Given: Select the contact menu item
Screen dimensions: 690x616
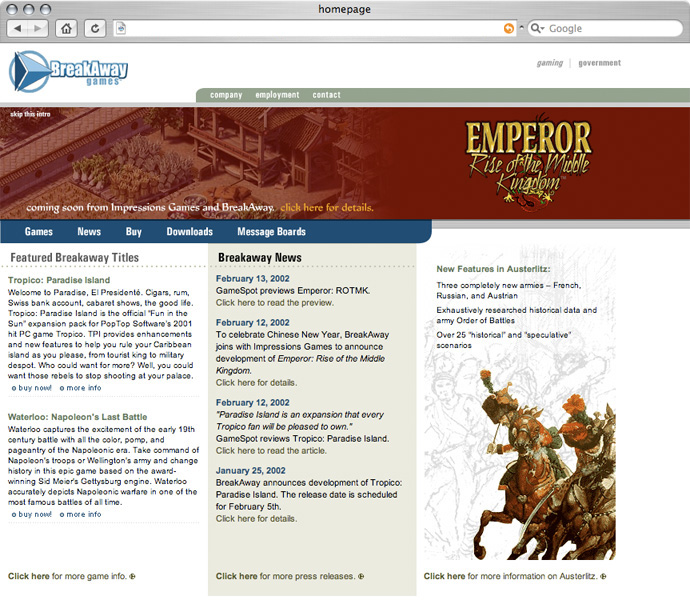Looking at the screenshot, I should [x=327, y=95].
